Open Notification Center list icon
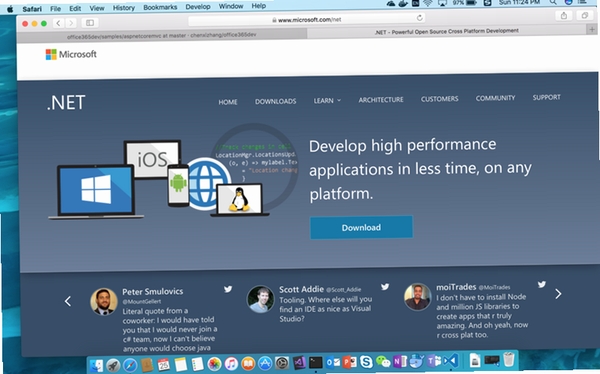This screenshot has height=374, width=600. pos(582,2)
